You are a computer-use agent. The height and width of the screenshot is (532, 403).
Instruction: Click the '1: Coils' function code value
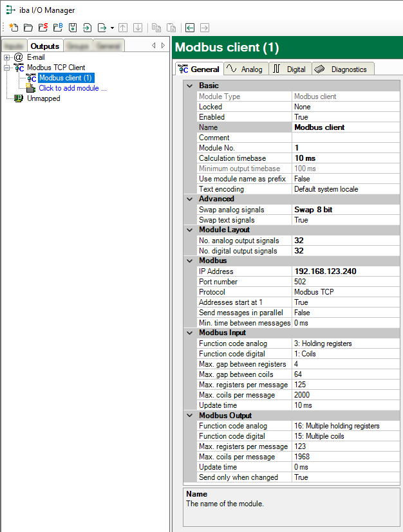[x=346, y=354]
